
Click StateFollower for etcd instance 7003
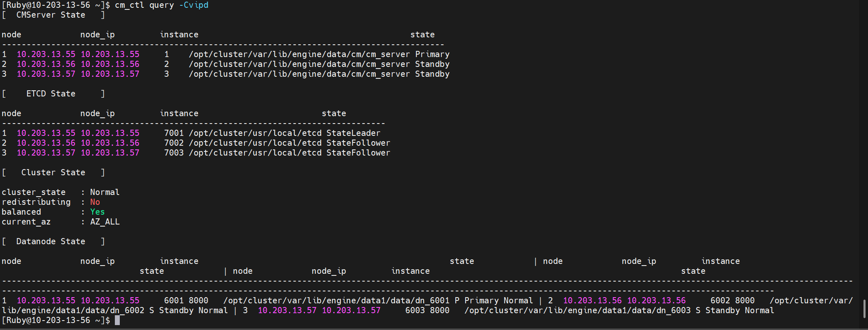click(358, 153)
